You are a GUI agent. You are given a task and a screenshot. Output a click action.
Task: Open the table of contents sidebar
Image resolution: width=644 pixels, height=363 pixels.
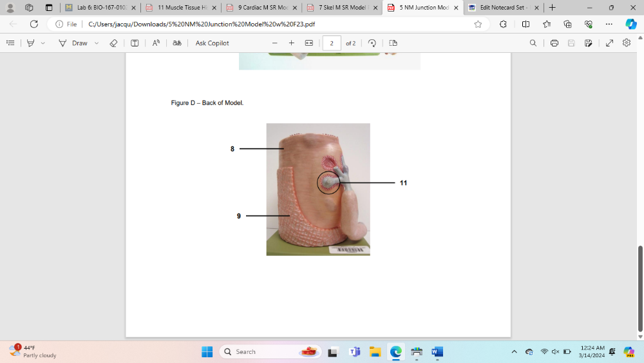pyautogui.click(x=10, y=43)
